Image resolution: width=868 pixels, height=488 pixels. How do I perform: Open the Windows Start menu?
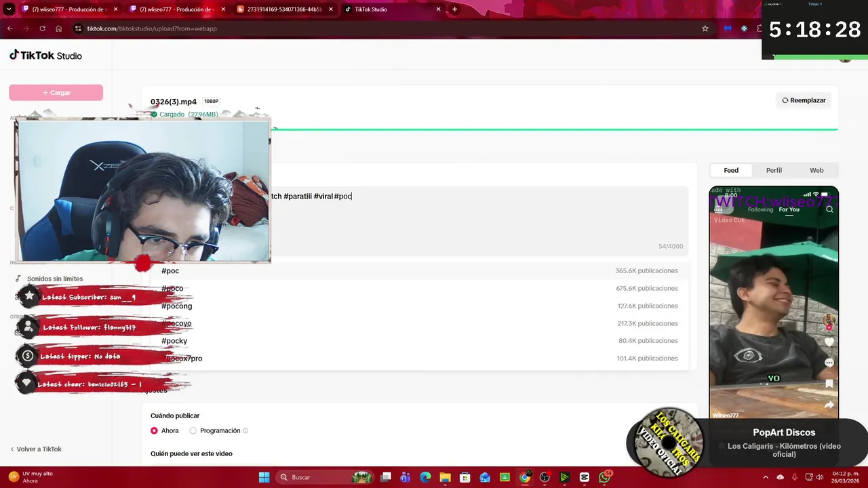tap(264, 477)
